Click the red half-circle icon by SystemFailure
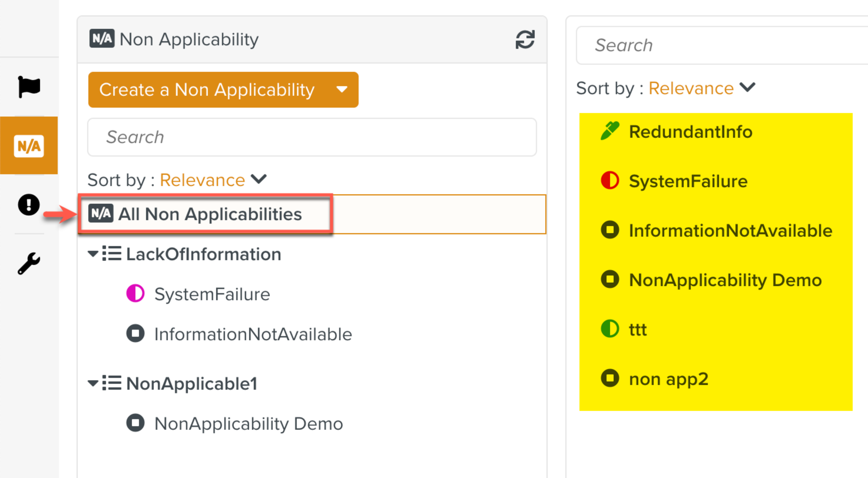The image size is (868, 478). point(610,181)
